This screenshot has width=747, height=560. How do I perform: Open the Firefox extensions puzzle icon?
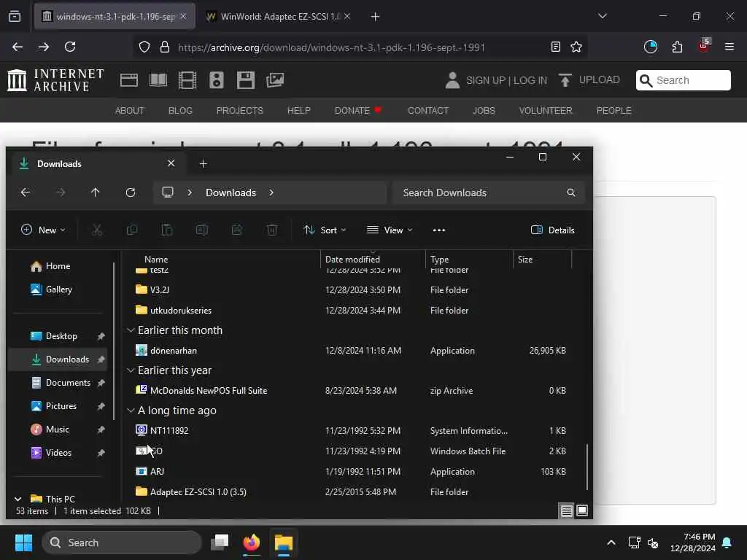(x=677, y=47)
